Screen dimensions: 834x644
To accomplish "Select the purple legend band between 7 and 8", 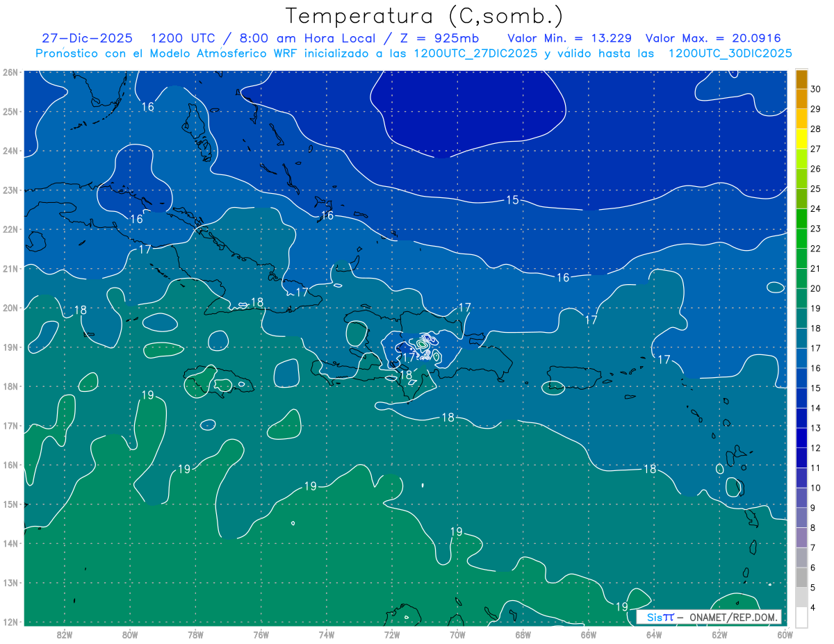I will [x=801, y=537].
